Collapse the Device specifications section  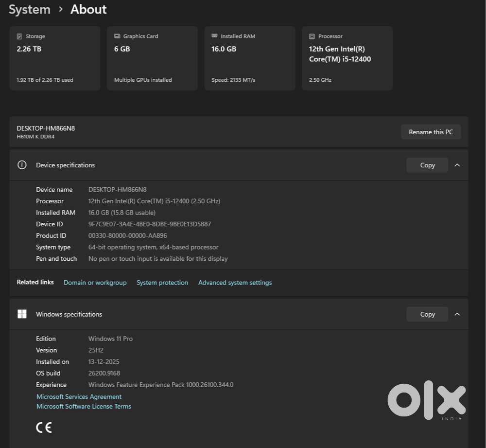(x=457, y=165)
